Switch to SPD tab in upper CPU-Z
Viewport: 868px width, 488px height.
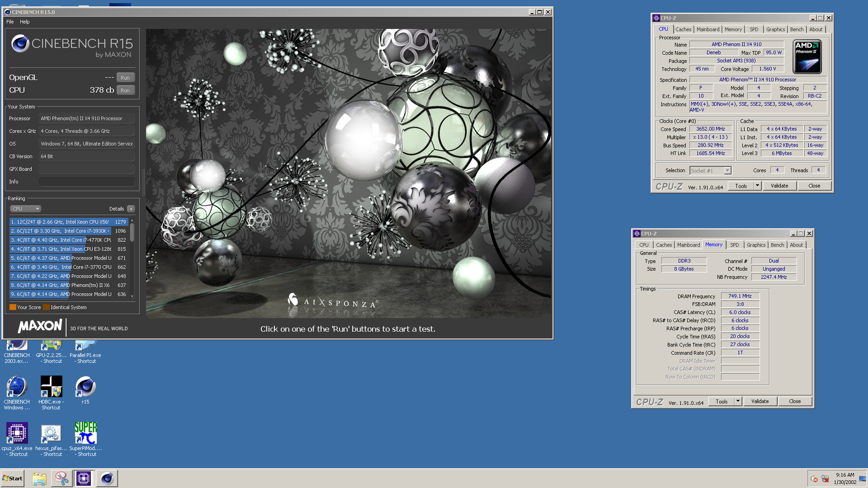[x=754, y=29]
